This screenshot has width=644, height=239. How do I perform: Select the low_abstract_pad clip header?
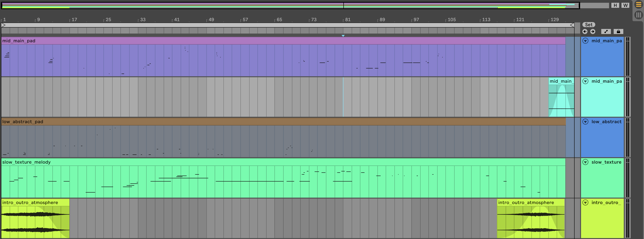pyautogui.click(x=283, y=122)
